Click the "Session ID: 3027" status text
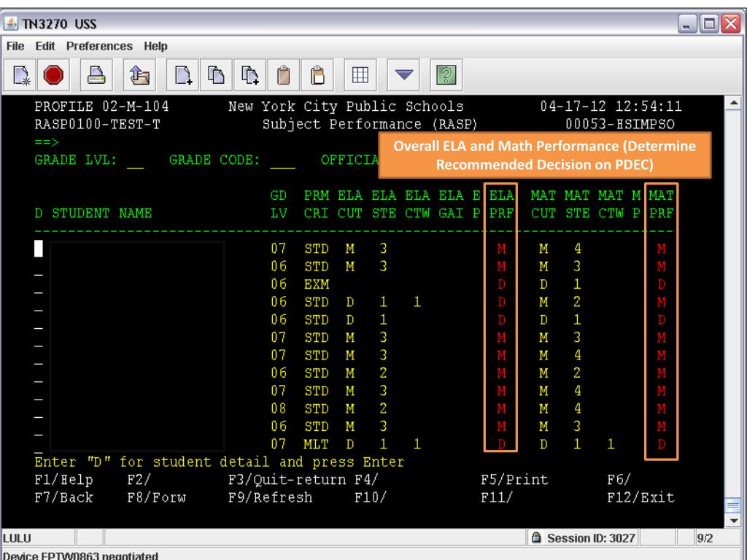This screenshot has height=560, width=747. [x=591, y=538]
